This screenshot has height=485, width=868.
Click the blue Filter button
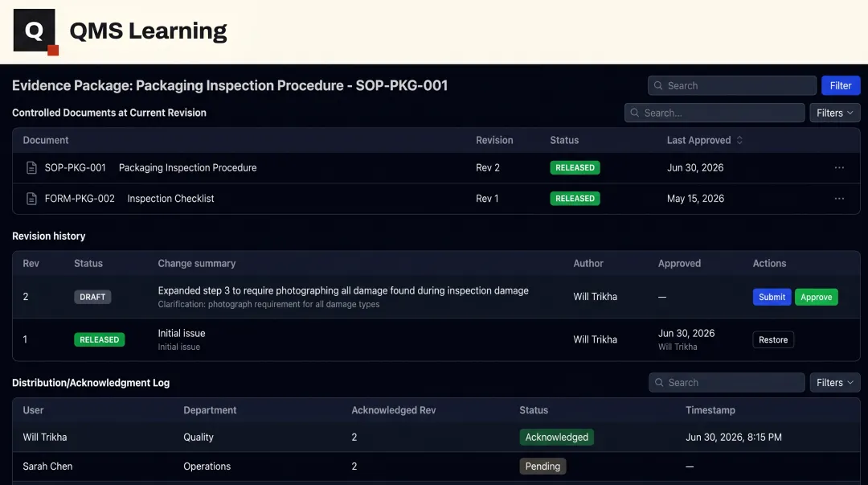841,86
